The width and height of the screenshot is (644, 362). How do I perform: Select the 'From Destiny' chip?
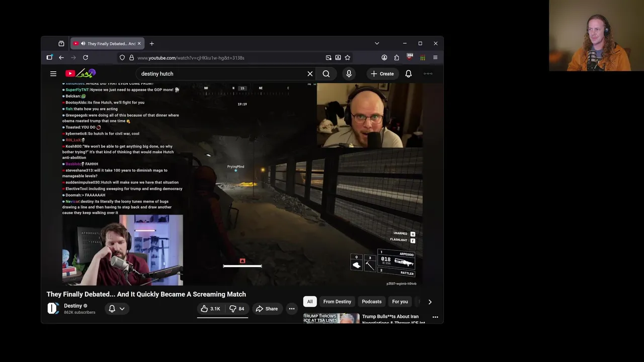337,302
